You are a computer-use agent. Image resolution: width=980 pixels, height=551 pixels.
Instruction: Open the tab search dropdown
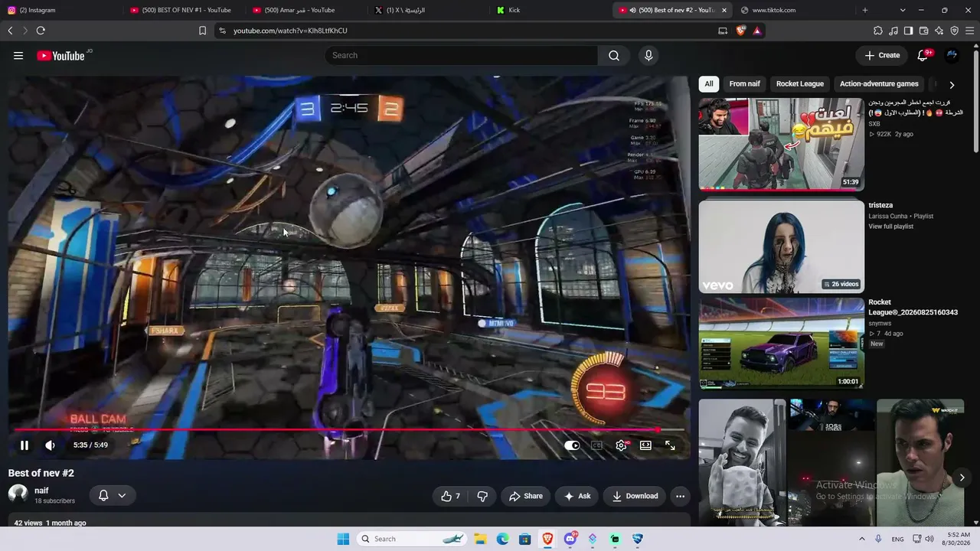coord(903,10)
